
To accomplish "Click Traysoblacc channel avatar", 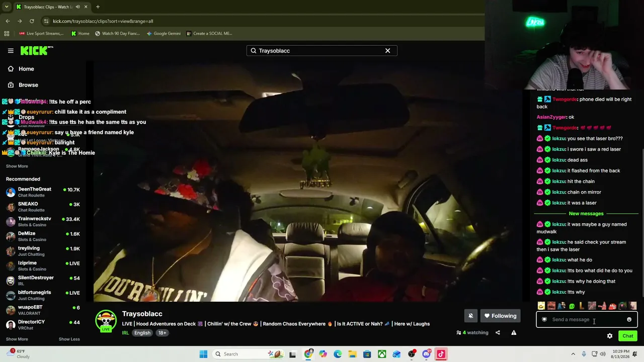I will 106,321.
